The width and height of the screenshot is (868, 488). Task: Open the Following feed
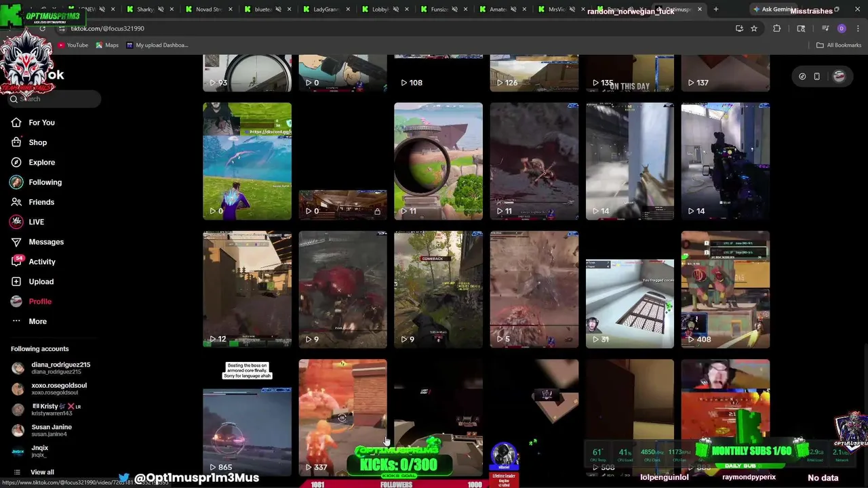click(45, 182)
